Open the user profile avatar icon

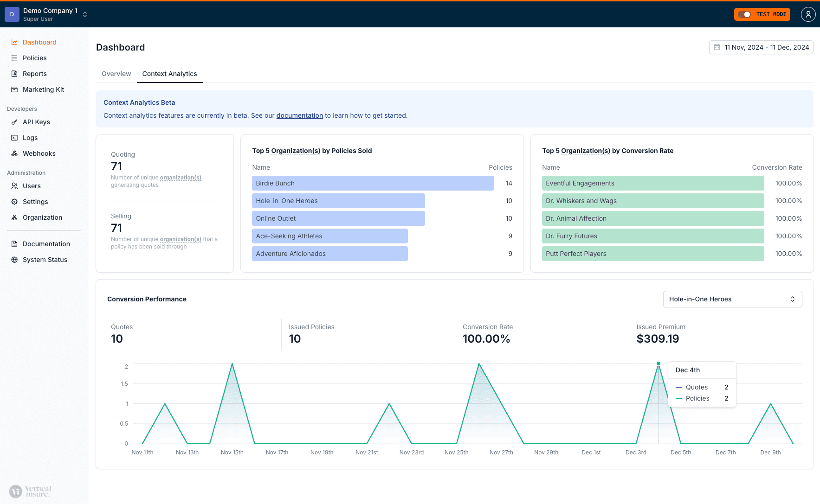(808, 14)
